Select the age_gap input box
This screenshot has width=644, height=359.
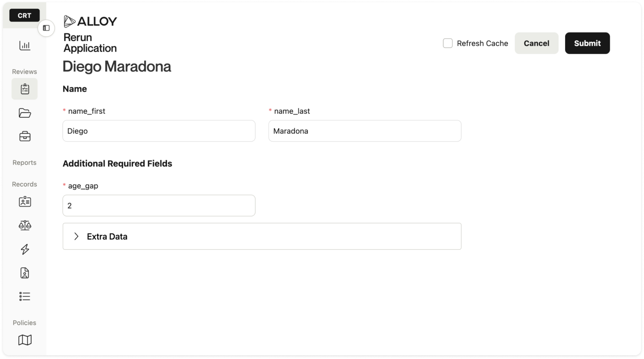pos(159,205)
